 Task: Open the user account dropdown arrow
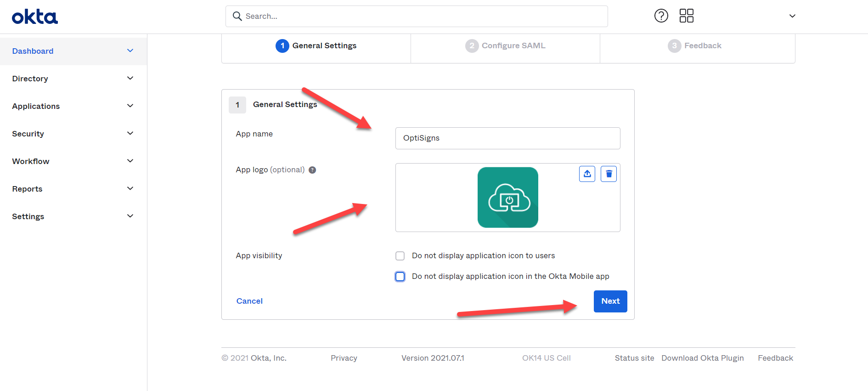coord(792,16)
